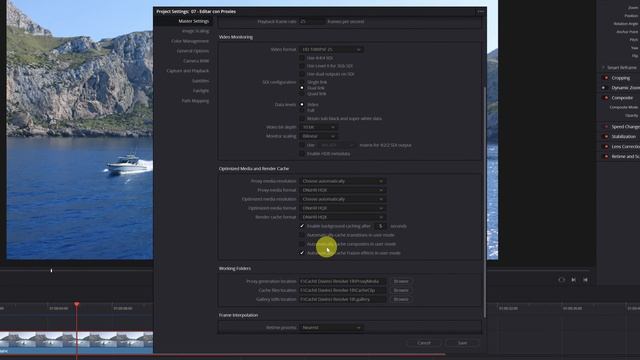The image size is (640, 360).
Task: Toggle Enable background caching checkbox
Action: click(x=302, y=226)
